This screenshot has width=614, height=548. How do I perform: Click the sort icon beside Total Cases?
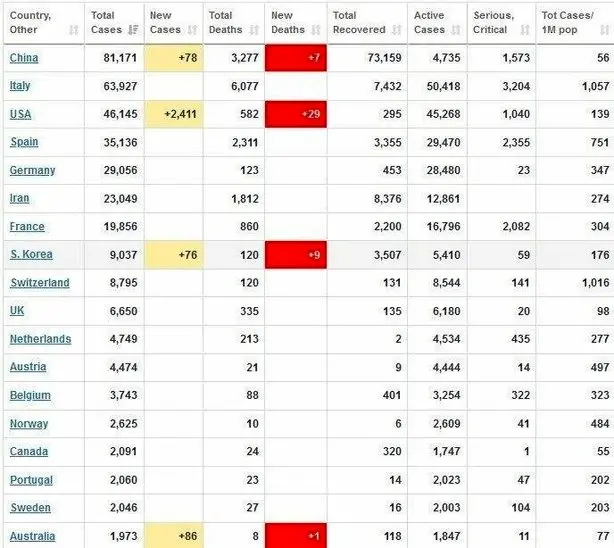coord(133,31)
